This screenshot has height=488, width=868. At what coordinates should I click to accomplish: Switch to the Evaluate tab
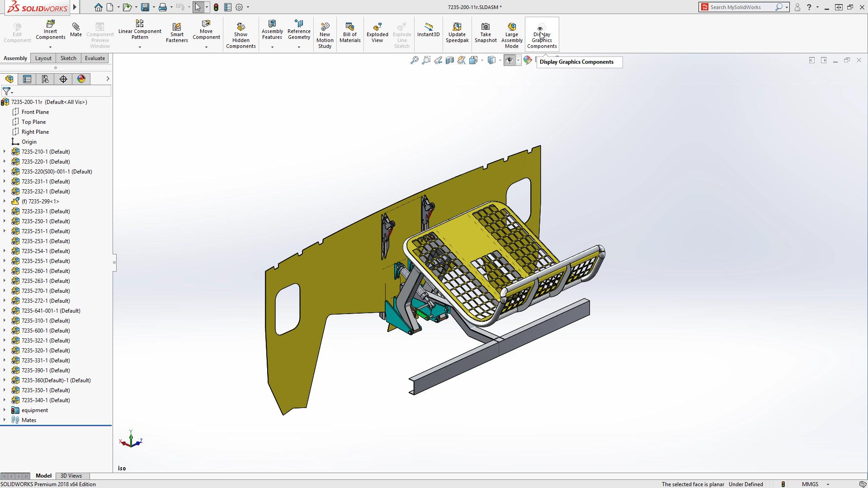95,58
